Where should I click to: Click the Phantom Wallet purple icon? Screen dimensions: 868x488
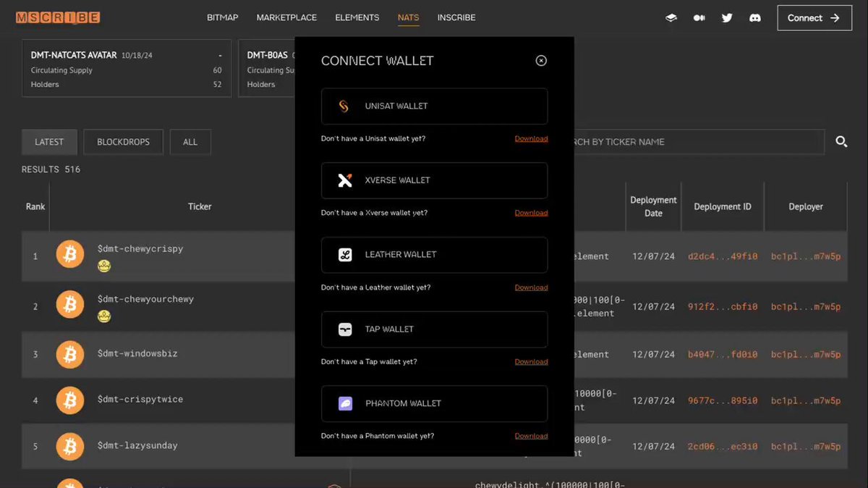coord(346,404)
